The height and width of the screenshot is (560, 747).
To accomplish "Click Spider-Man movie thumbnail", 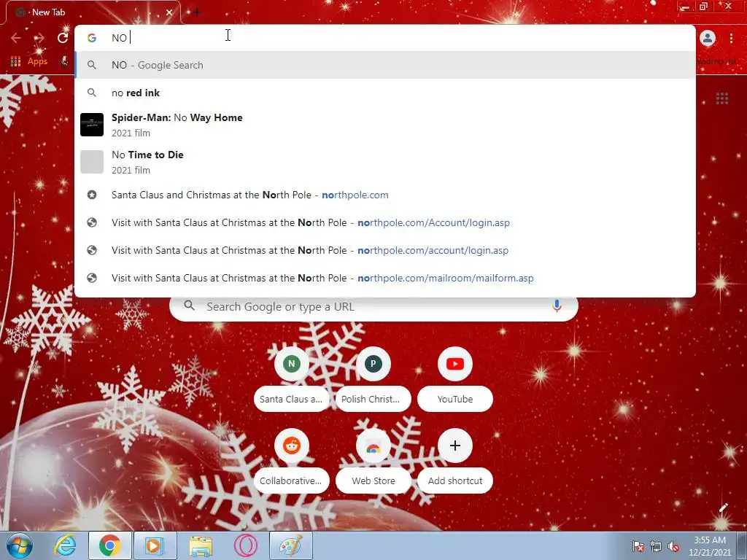I will [91, 125].
